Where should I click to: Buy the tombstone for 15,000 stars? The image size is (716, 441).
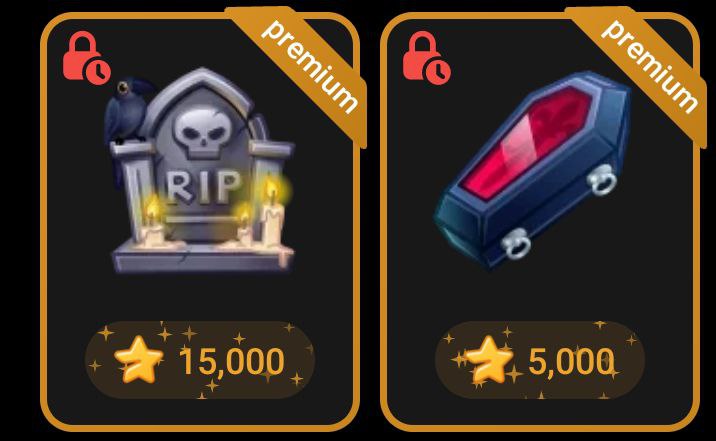point(200,360)
